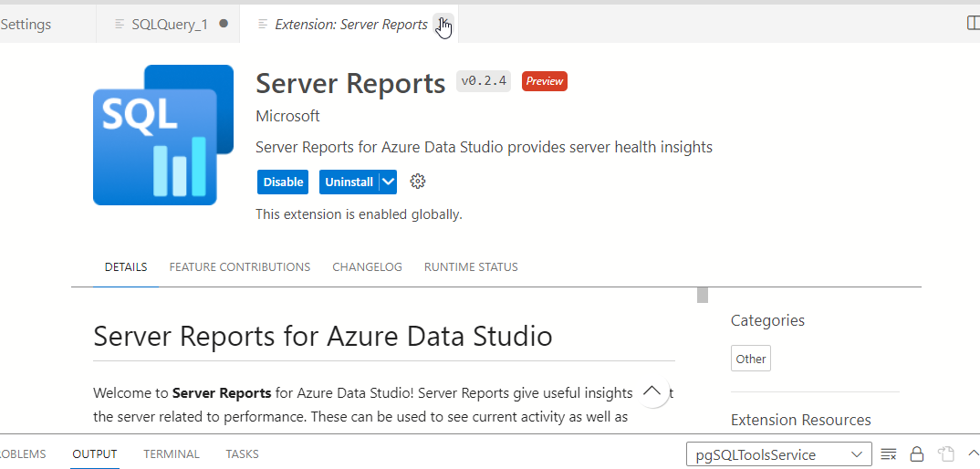Viewport: 980px width, 469px height.
Task: Expand the Uninstall dropdown arrow
Action: (389, 182)
